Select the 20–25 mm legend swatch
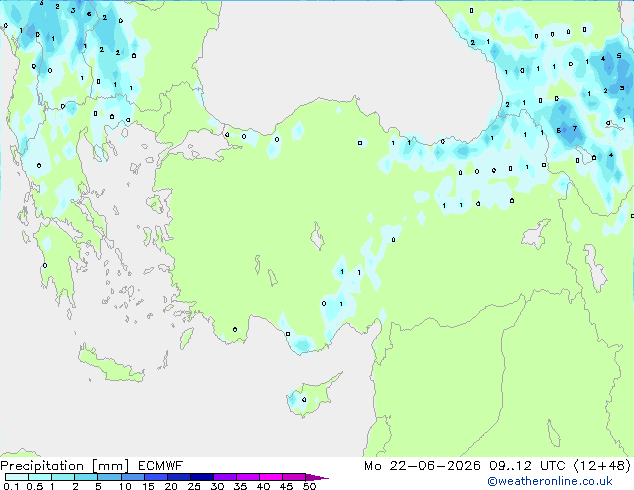The width and height of the screenshot is (634, 490). click(x=178, y=477)
